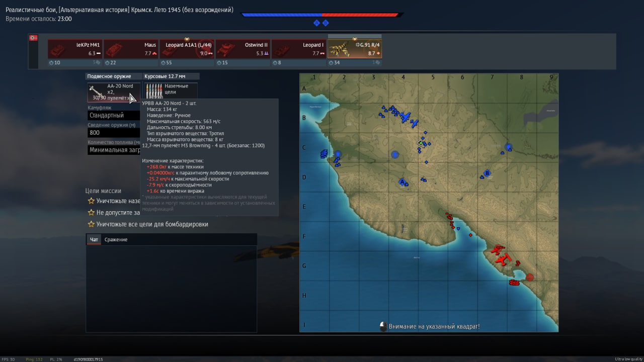Viewport: 644px width, 362px height.
Task: Click the red enemy ships group in H8
Action: [x=514, y=283]
